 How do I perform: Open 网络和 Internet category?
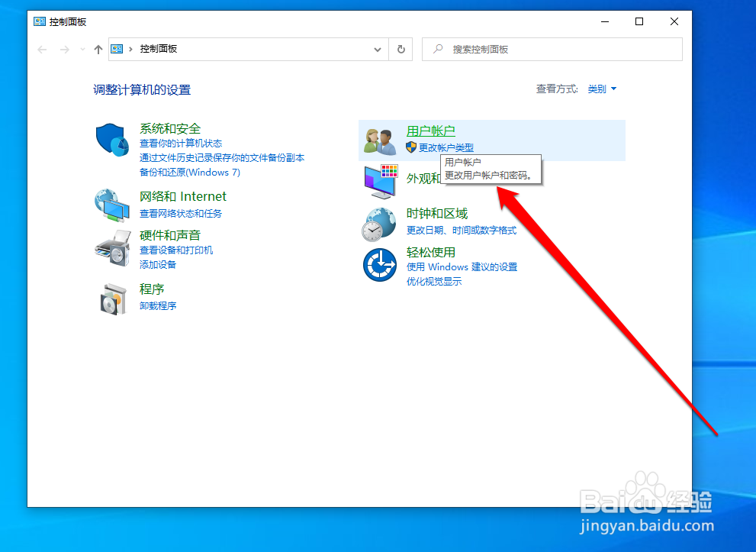pos(183,196)
